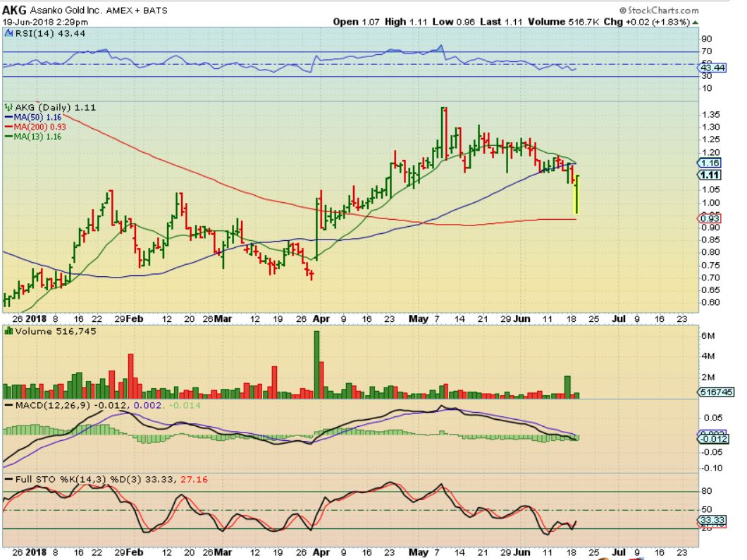Click the bold 1.11 last price tag
747x560 pixels.
710,175
